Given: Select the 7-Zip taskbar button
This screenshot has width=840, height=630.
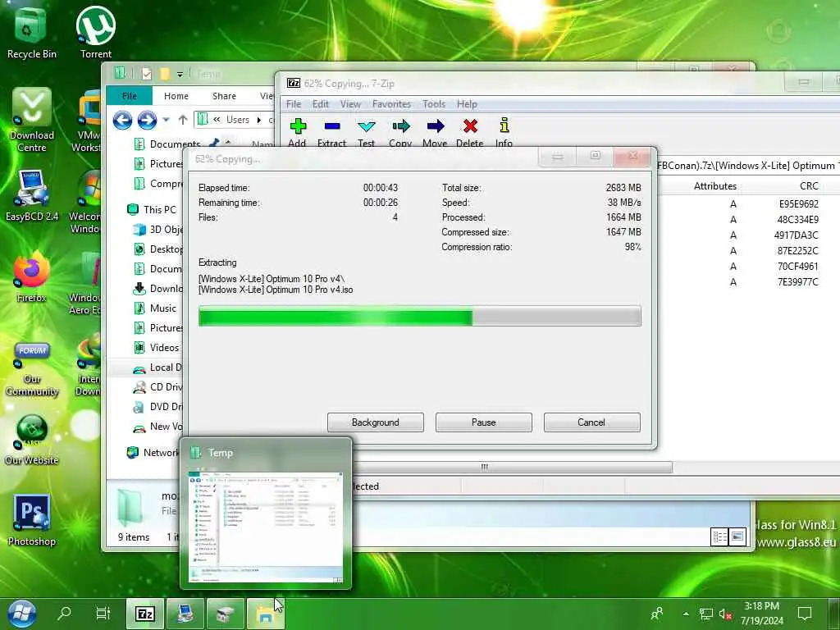Looking at the screenshot, I should point(144,614).
